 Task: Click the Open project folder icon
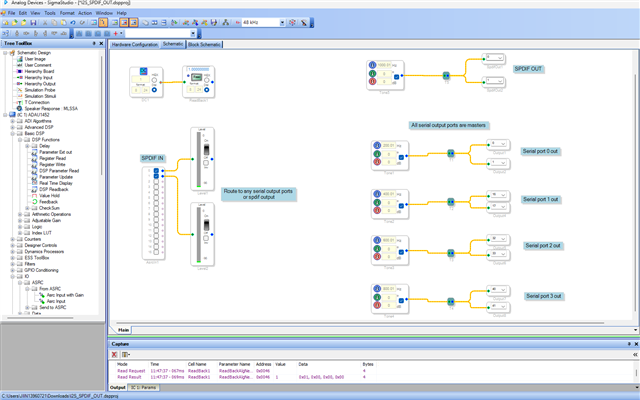click(x=15, y=22)
